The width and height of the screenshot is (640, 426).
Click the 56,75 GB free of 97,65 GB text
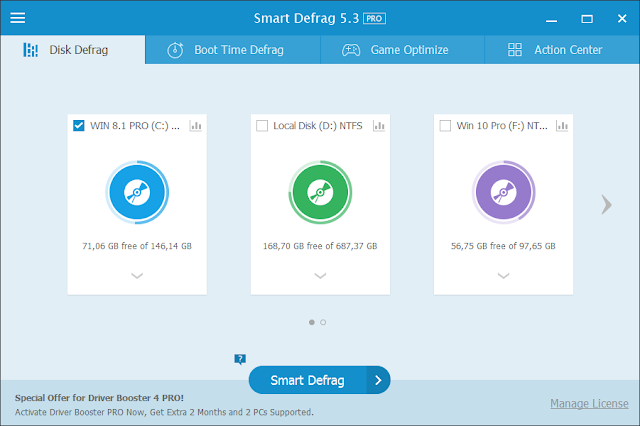503,246
